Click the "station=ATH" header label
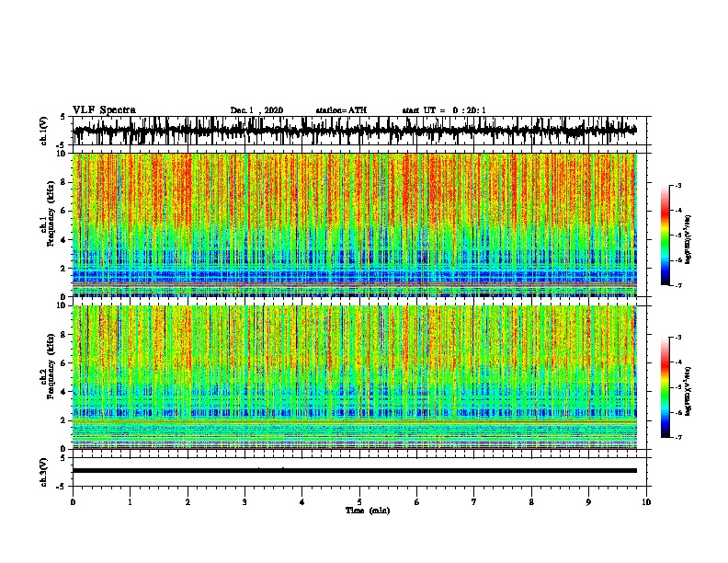Viewport: 728px width, 563px height. point(341,110)
